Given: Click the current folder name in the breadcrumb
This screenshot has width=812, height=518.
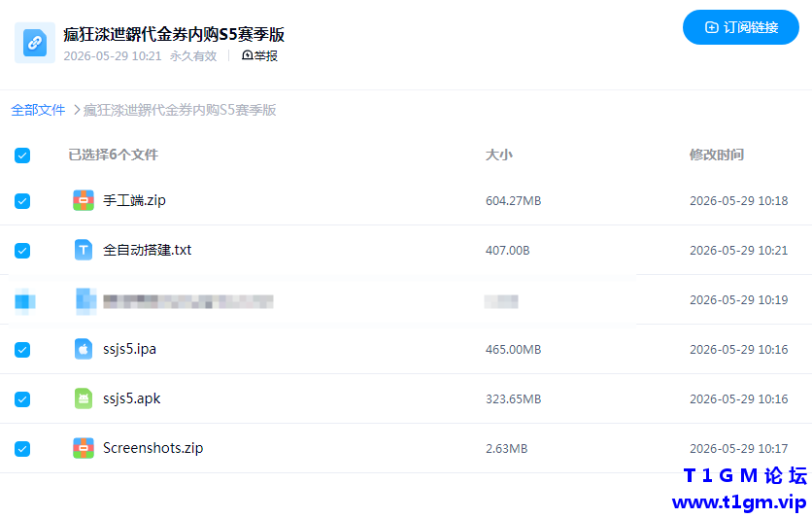Looking at the screenshot, I should click(180, 110).
